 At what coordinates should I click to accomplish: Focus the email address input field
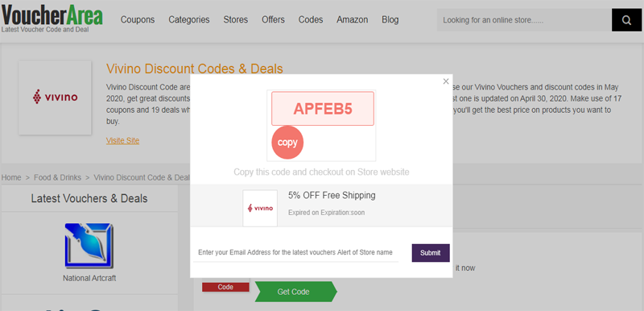(295, 252)
